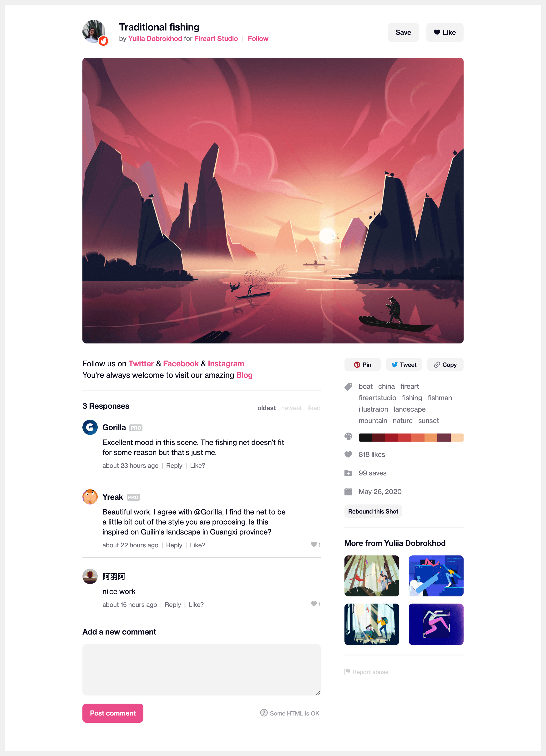Click the heart icon beside 818 likes

tap(348, 454)
